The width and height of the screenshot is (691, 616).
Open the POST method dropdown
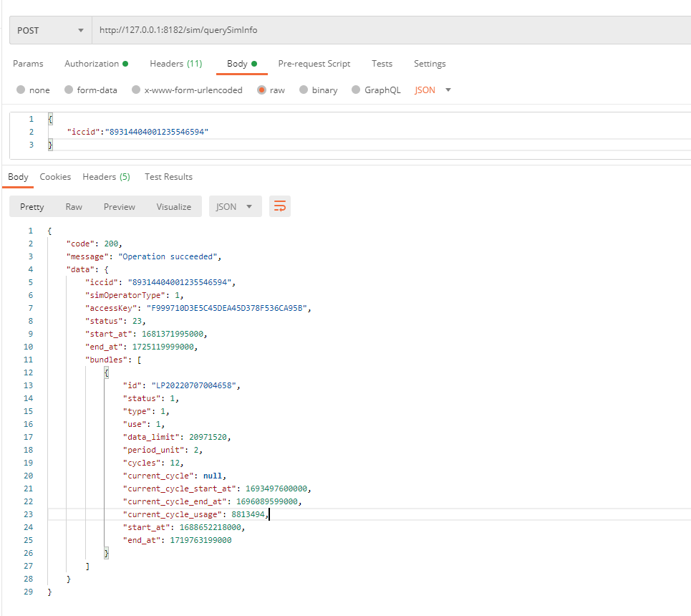tap(50, 31)
